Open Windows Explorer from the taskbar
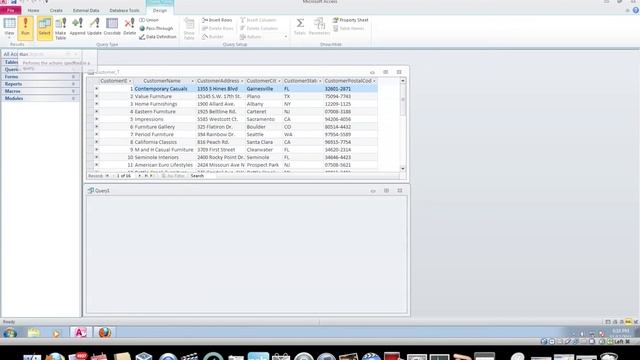 [x=34, y=333]
